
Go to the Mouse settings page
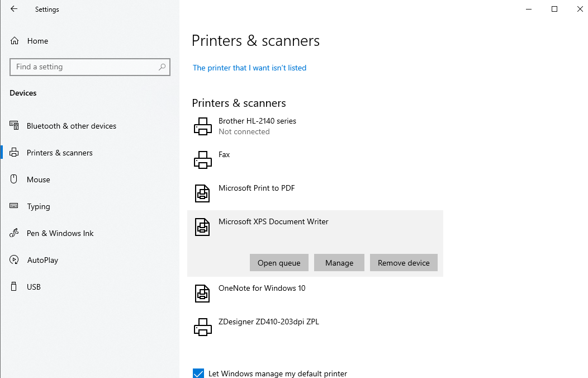pos(38,179)
